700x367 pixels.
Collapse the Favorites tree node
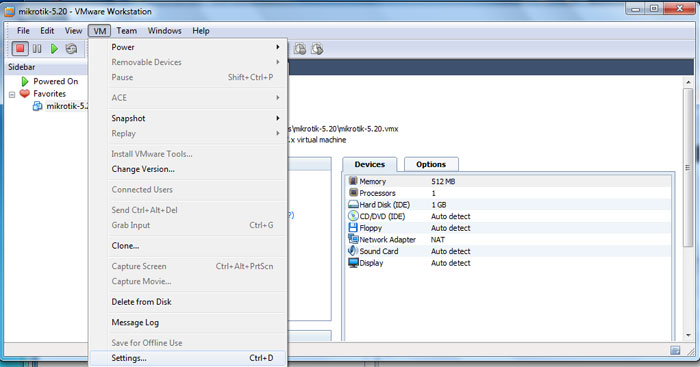tap(12, 94)
